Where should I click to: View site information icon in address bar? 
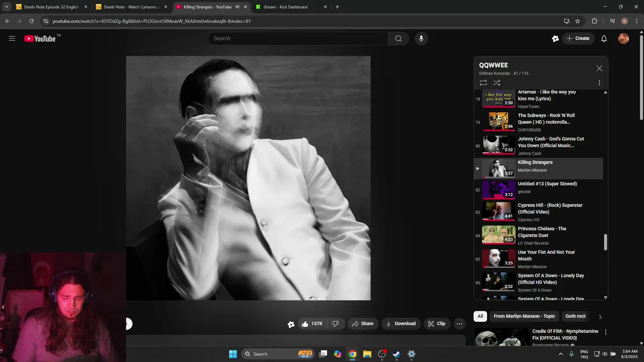click(x=46, y=21)
